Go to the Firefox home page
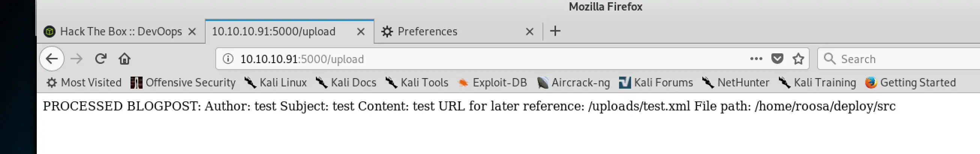This screenshot has height=154, width=980. pos(125,59)
